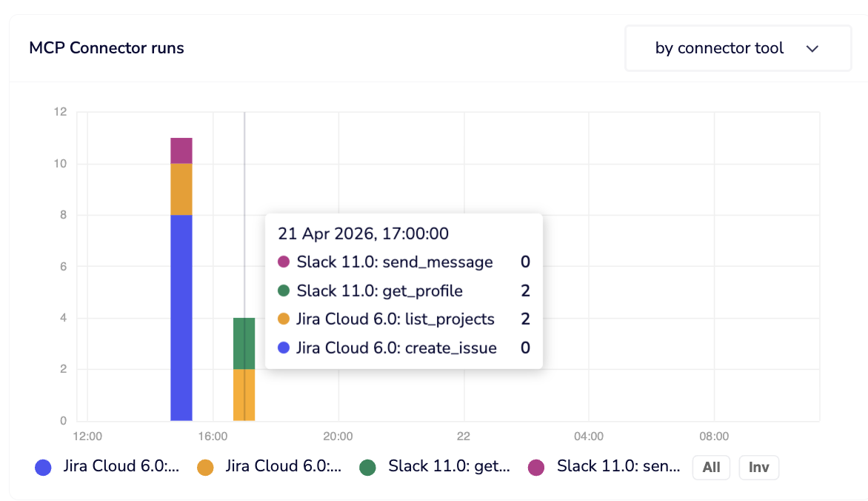Screen dimensions: 868x501
Task: Click the '22' x-axis label
Action: (464, 437)
